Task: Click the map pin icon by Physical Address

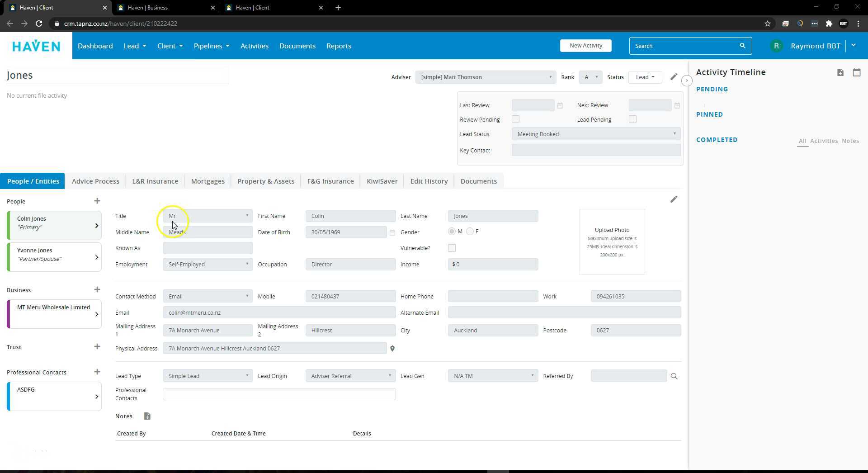Action: click(392, 349)
